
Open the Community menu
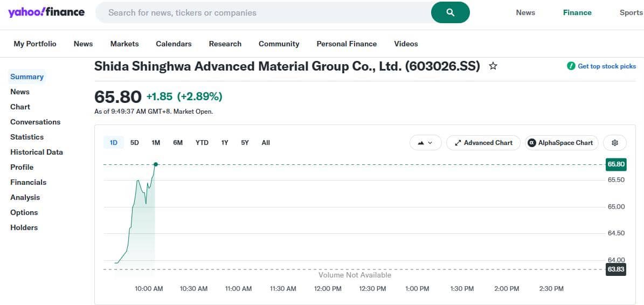pyautogui.click(x=279, y=44)
